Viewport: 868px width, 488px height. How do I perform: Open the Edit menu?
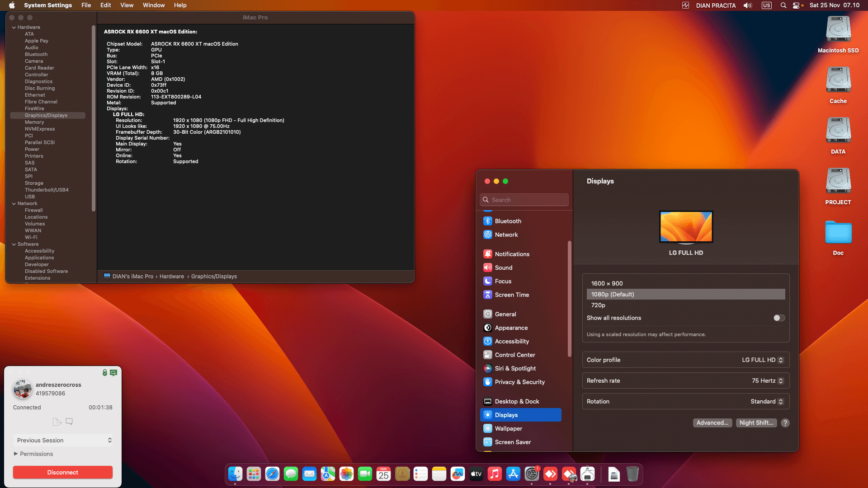coord(105,5)
